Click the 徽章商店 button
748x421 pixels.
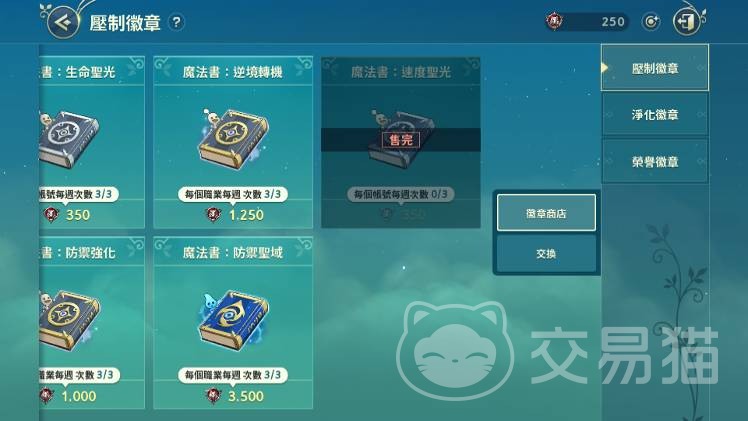click(x=546, y=213)
